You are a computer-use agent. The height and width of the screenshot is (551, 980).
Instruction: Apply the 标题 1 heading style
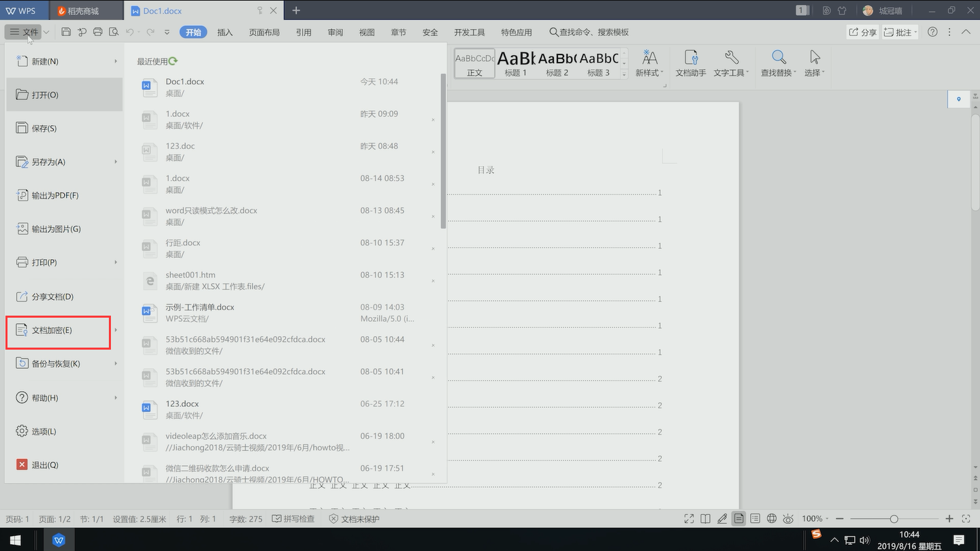pos(516,63)
